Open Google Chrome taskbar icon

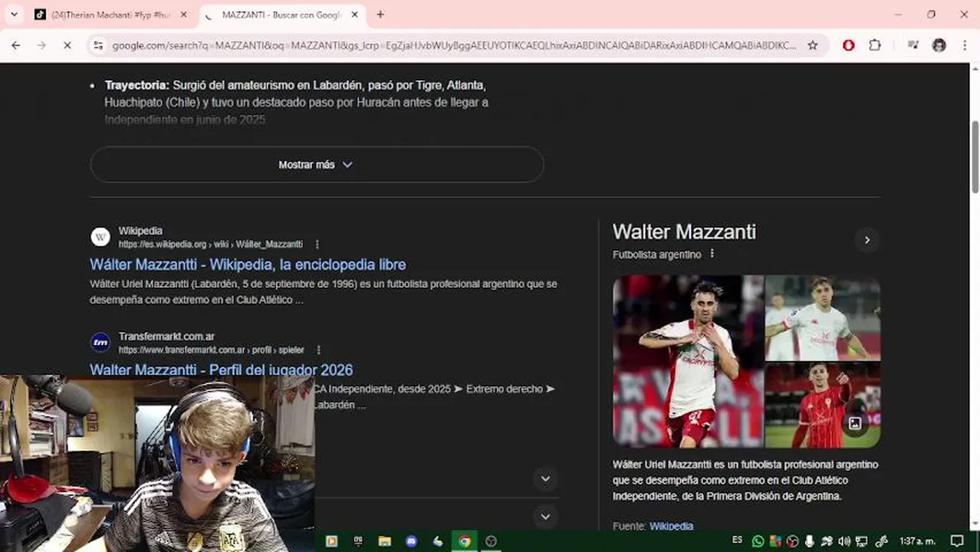465,541
